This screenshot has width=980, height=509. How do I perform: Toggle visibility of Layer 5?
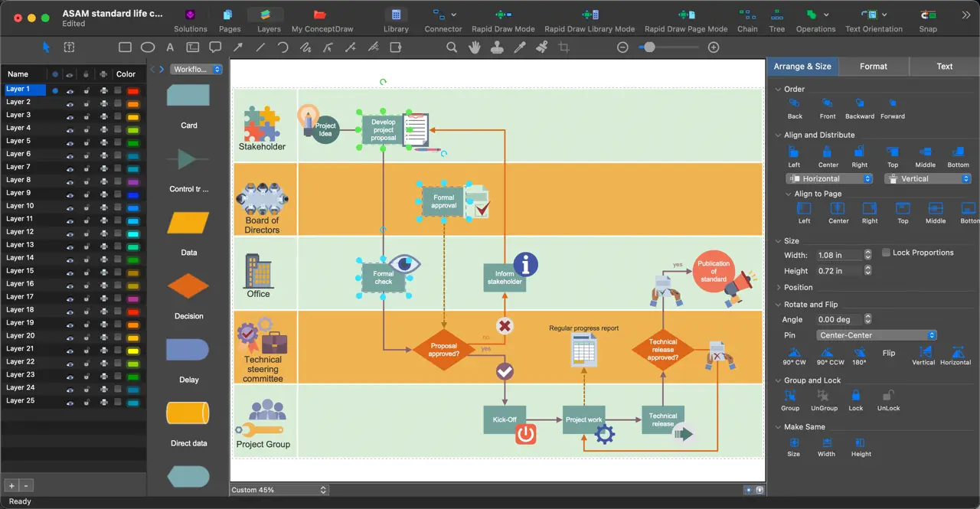click(x=70, y=142)
